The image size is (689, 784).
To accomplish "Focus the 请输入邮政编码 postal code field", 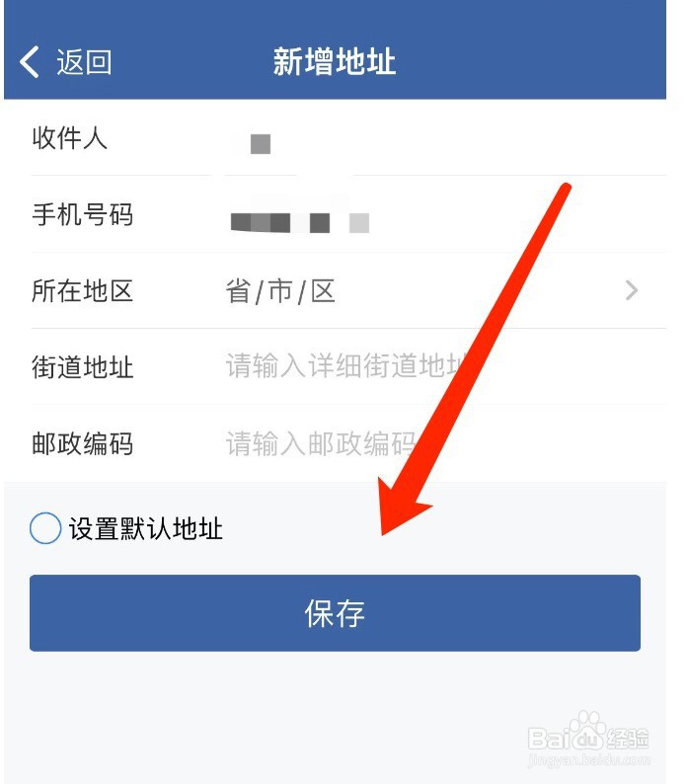I will coord(445,443).
